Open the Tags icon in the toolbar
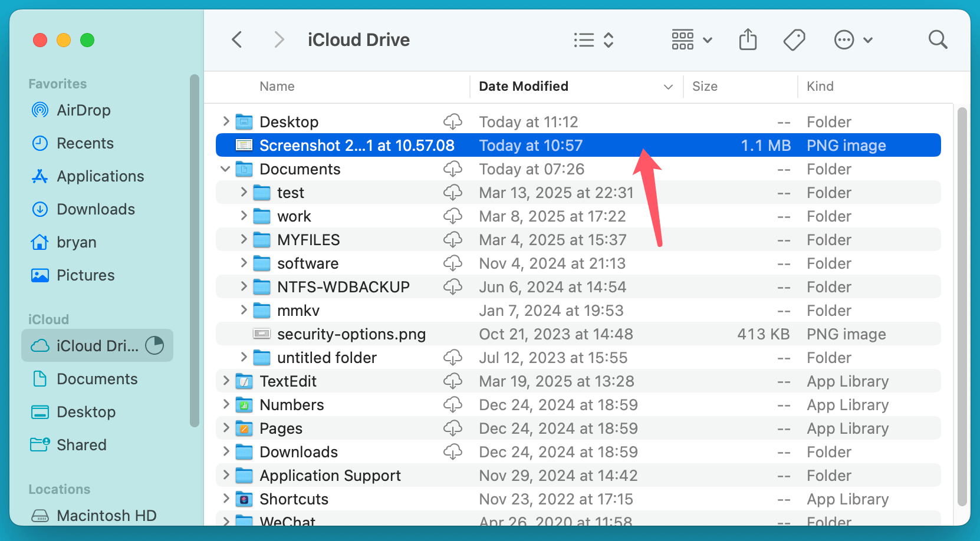 pos(794,39)
